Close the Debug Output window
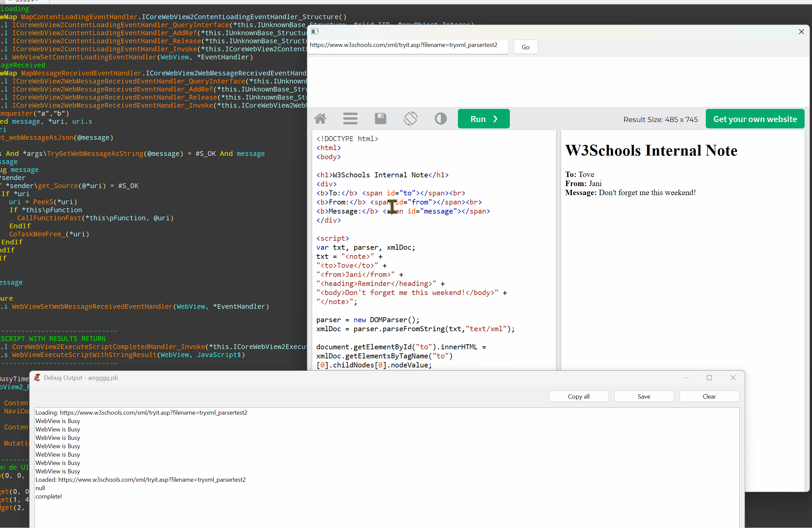The width and height of the screenshot is (812, 528). click(733, 378)
